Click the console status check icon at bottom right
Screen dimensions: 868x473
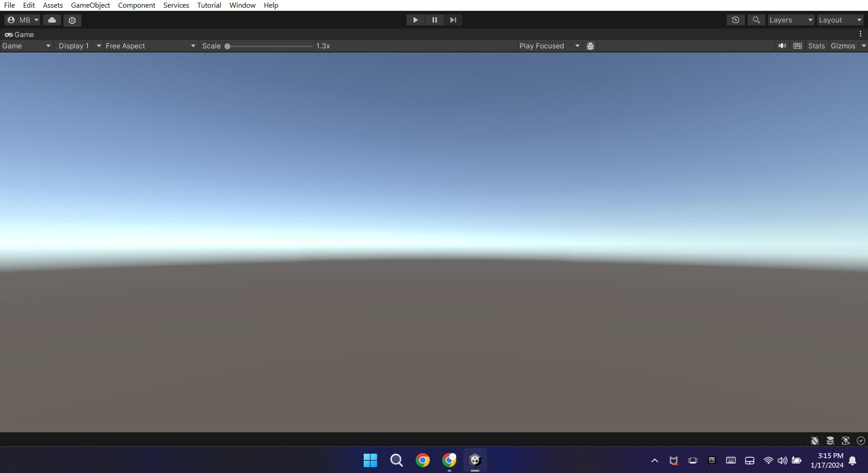860,440
